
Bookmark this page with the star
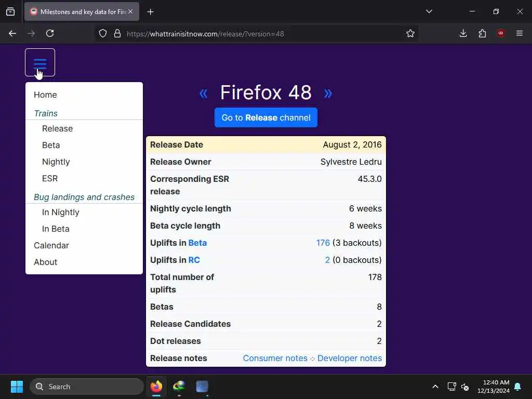point(410,33)
